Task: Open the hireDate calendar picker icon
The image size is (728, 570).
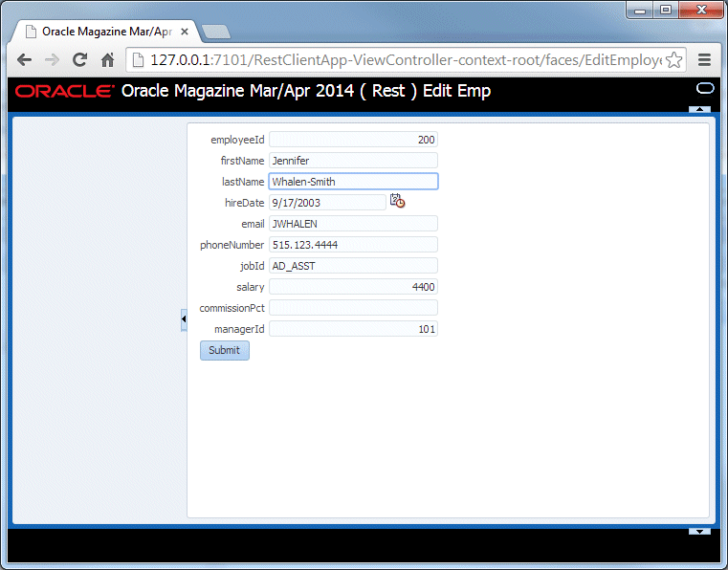Action: click(x=397, y=201)
